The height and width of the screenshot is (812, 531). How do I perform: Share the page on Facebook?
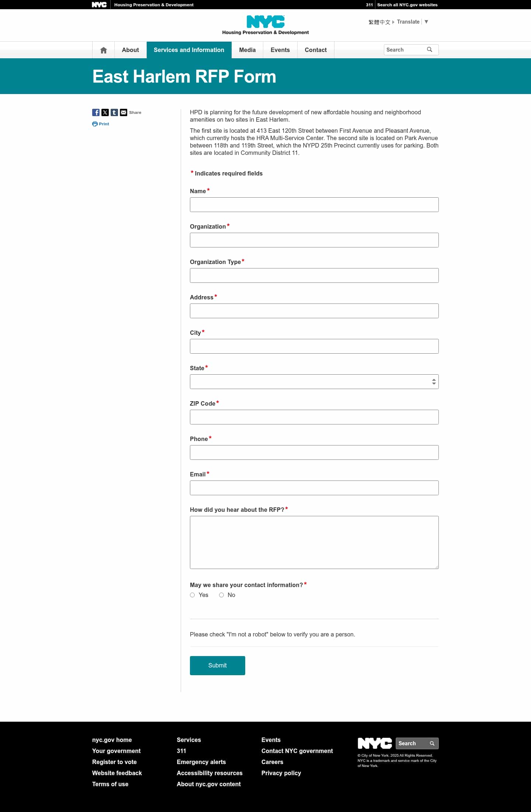pos(96,112)
